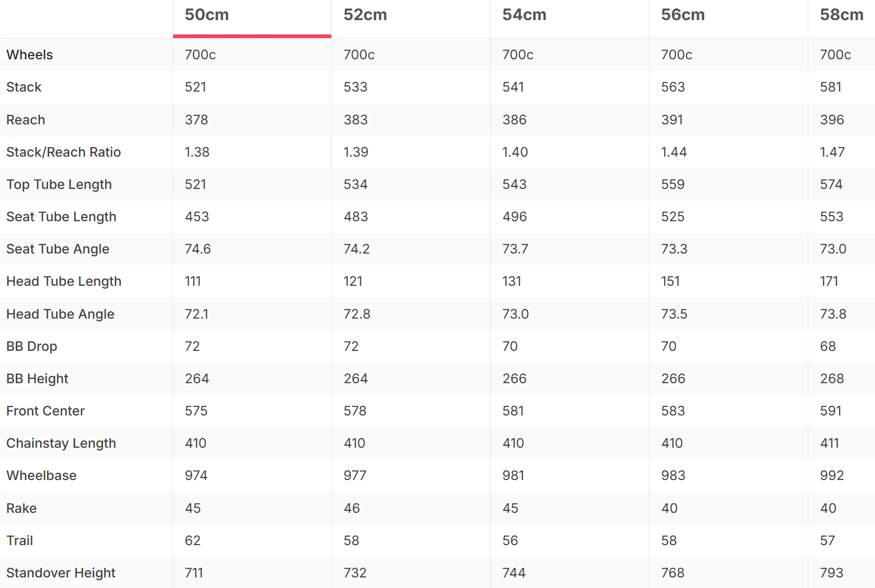875x588 pixels.
Task: Click the Chainstay Length row label
Action: coord(61,444)
